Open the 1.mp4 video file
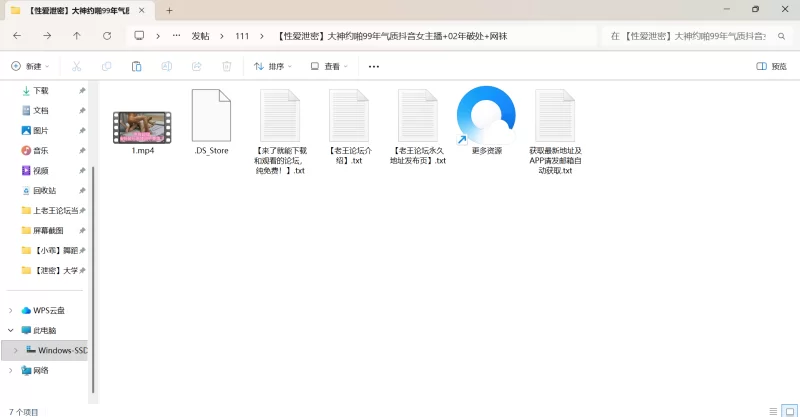 (x=142, y=128)
